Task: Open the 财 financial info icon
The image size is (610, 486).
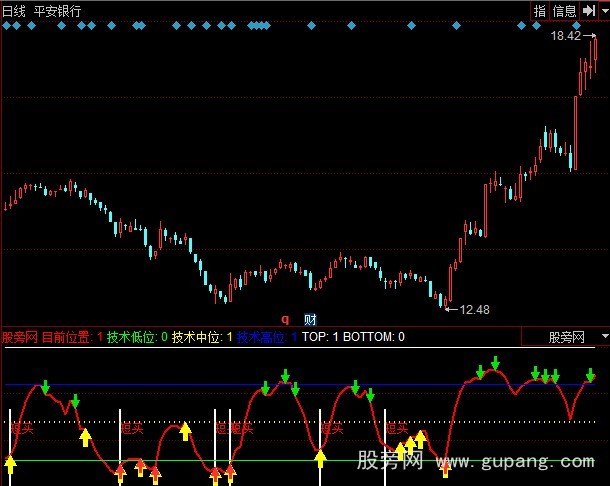Action: click(x=310, y=320)
